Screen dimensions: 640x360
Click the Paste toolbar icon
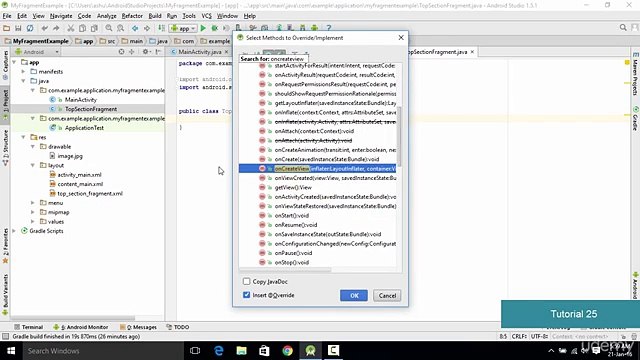pos(94,28)
